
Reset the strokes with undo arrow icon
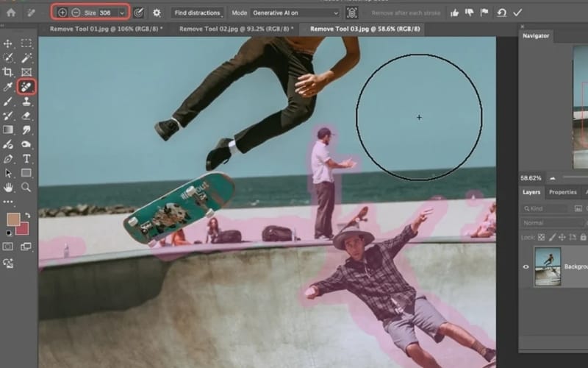click(x=501, y=13)
